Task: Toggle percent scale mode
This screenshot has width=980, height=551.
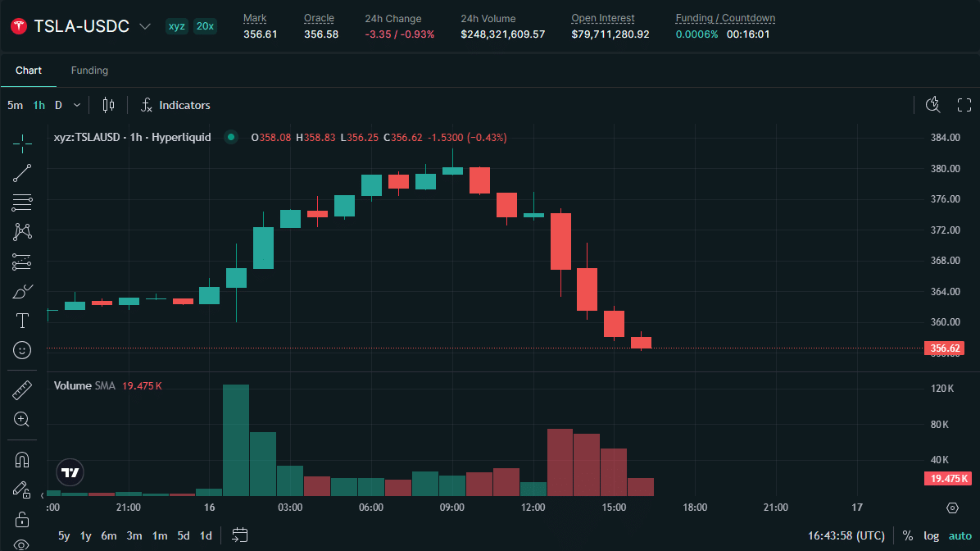Action: [x=908, y=536]
